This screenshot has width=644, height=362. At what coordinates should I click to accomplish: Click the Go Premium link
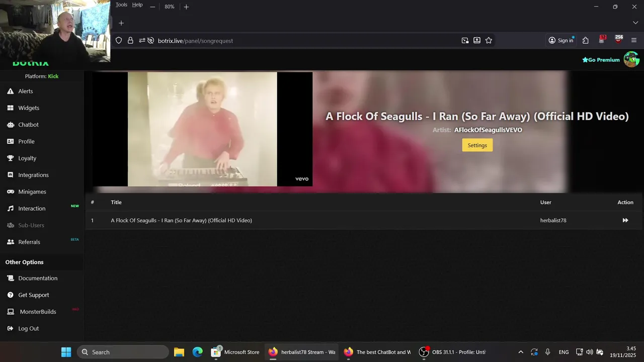click(601, 60)
